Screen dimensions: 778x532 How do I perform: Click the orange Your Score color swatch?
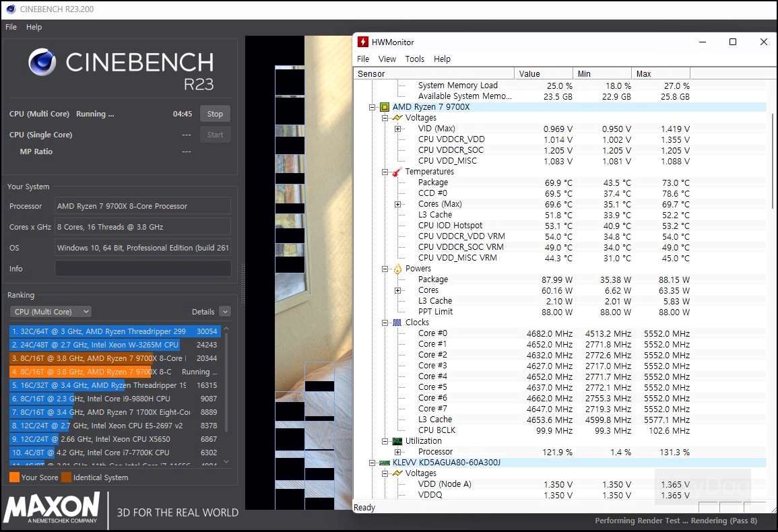(x=14, y=477)
